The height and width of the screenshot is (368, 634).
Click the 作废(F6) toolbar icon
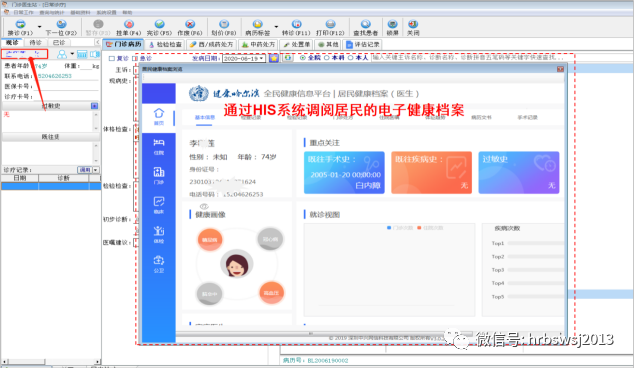click(x=190, y=24)
